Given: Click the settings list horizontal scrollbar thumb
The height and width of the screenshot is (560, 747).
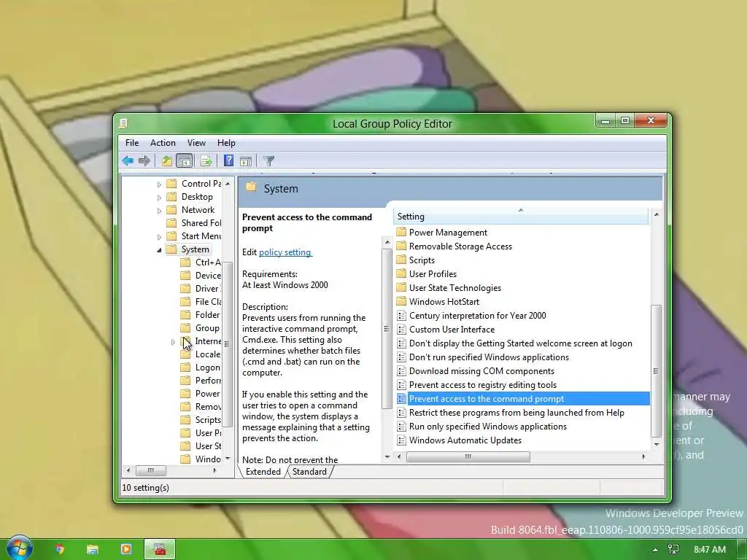Looking at the screenshot, I should point(468,456).
